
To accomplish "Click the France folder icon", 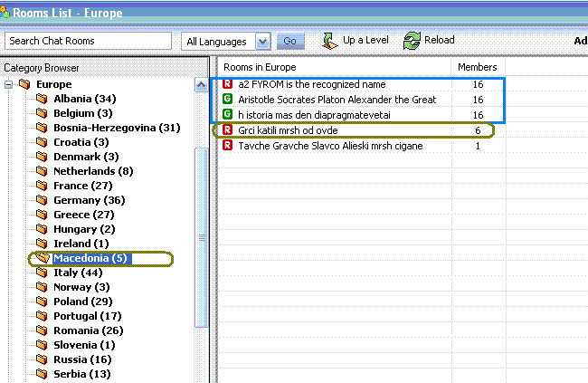I will [x=42, y=186].
